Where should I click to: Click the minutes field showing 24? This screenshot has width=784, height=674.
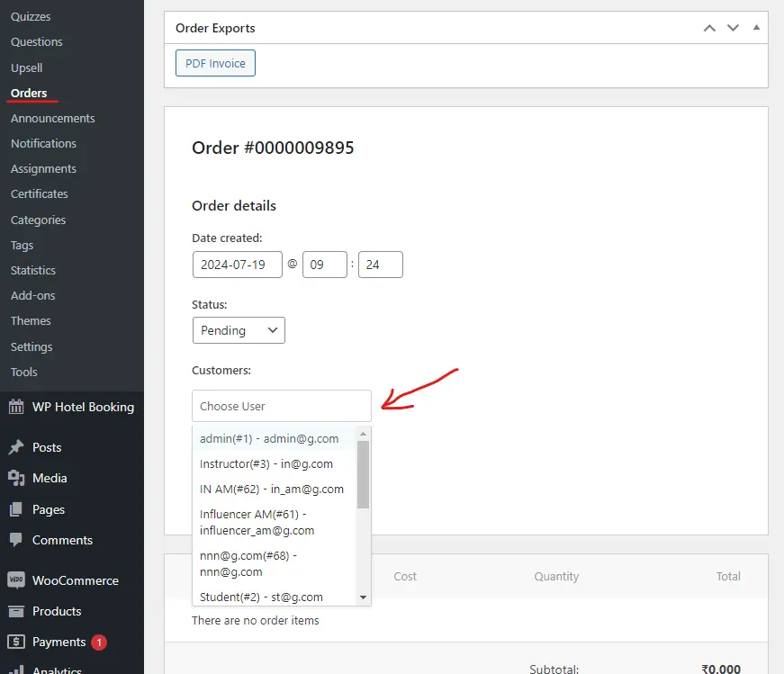[380, 265]
